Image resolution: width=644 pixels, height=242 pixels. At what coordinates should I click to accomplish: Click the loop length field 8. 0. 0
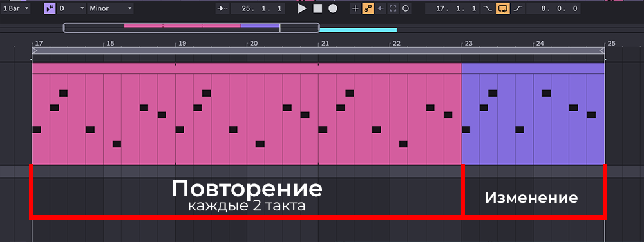tap(553, 8)
